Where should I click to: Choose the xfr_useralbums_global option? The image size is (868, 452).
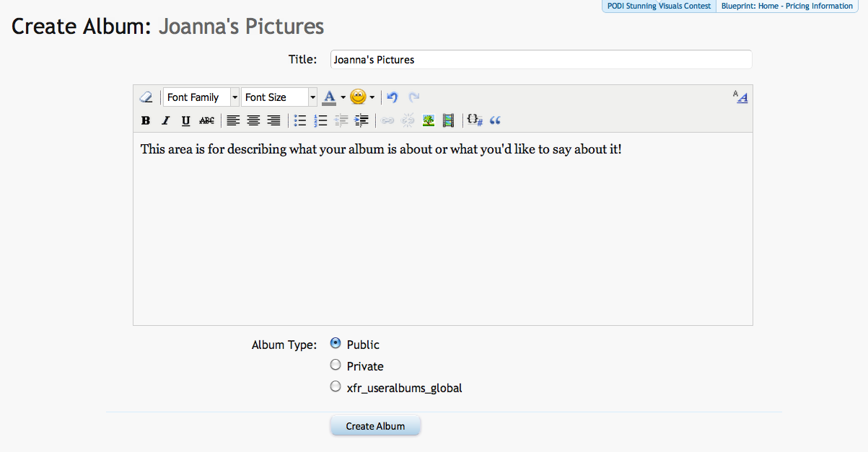(336, 387)
